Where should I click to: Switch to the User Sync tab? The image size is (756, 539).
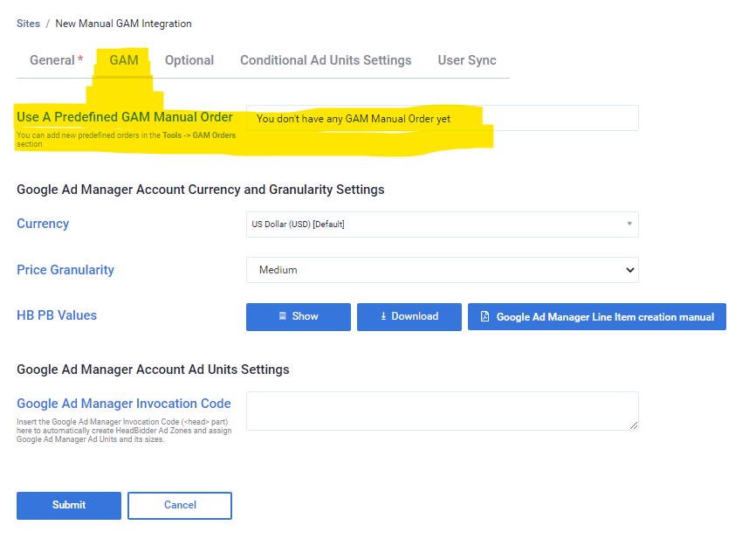pos(467,60)
